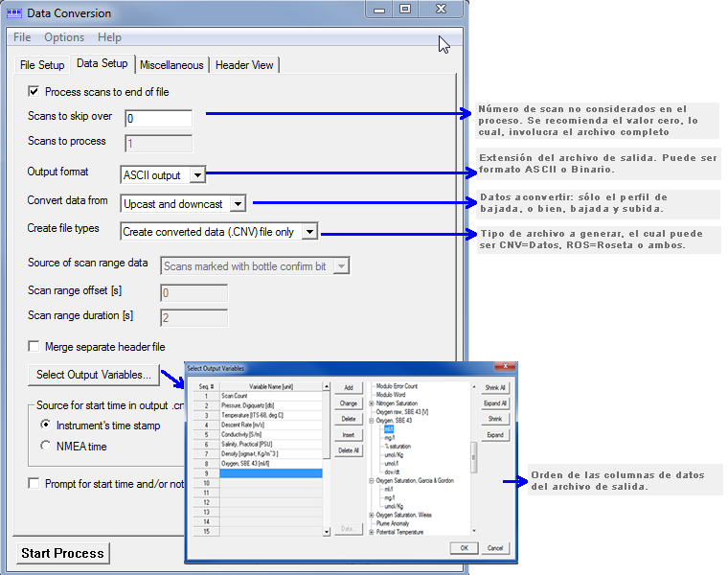This screenshot has width=728, height=575.
Task: Minimize the Data Conversion window
Action: pyautogui.click(x=378, y=10)
